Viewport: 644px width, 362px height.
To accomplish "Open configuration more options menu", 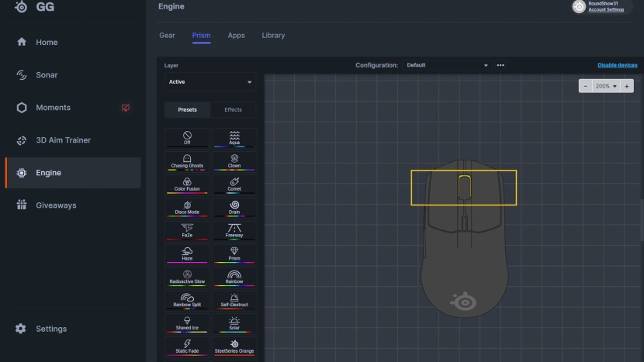I will (500, 65).
